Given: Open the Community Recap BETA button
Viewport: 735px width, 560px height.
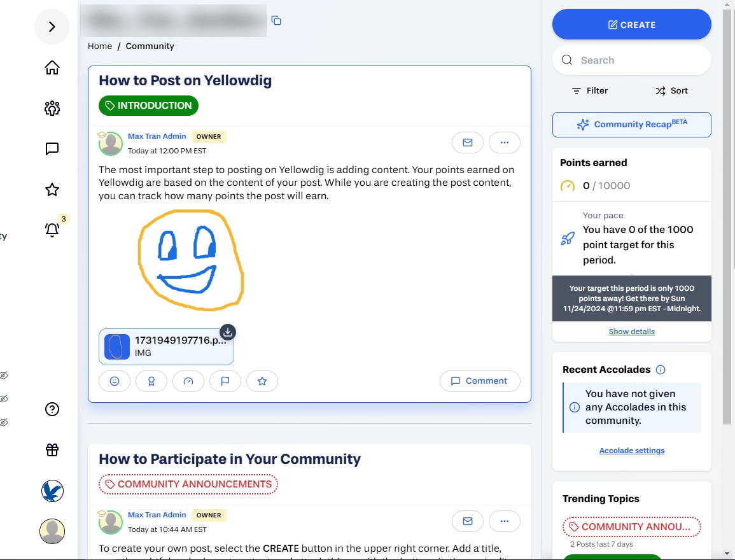Looking at the screenshot, I should coord(632,125).
